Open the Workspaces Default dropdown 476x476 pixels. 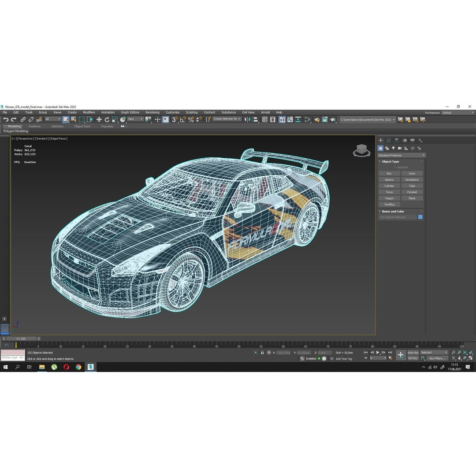pos(458,113)
